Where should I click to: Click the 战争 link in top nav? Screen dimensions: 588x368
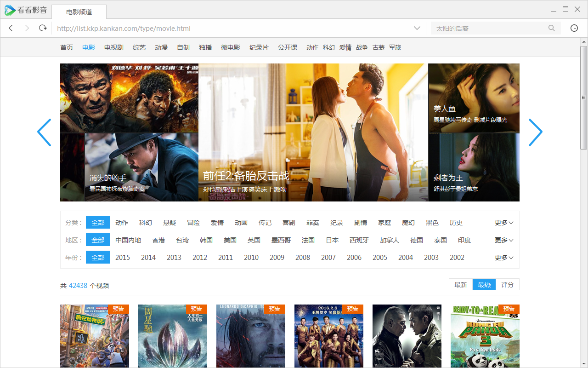362,47
